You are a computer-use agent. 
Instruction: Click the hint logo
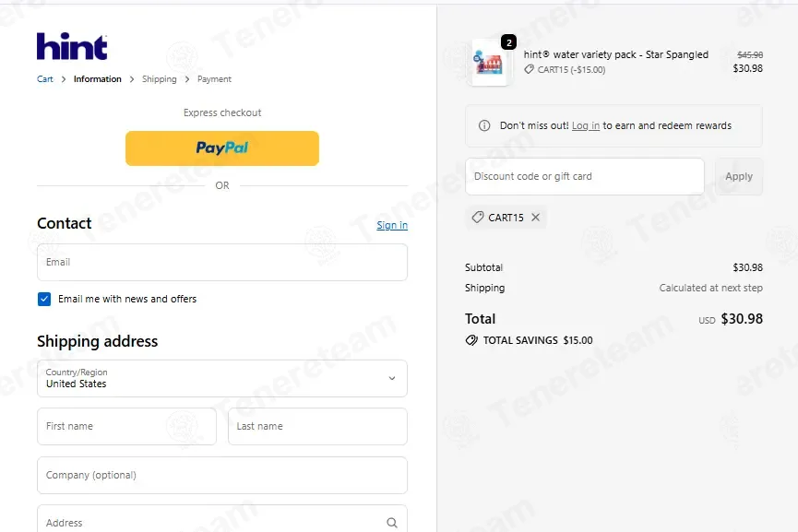pyautogui.click(x=72, y=47)
